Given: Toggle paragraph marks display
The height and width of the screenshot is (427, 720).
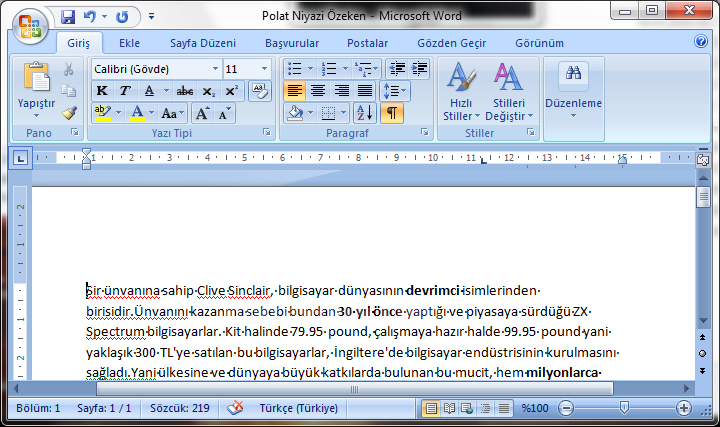Looking at the screenshot, I should tap(391, 113).
